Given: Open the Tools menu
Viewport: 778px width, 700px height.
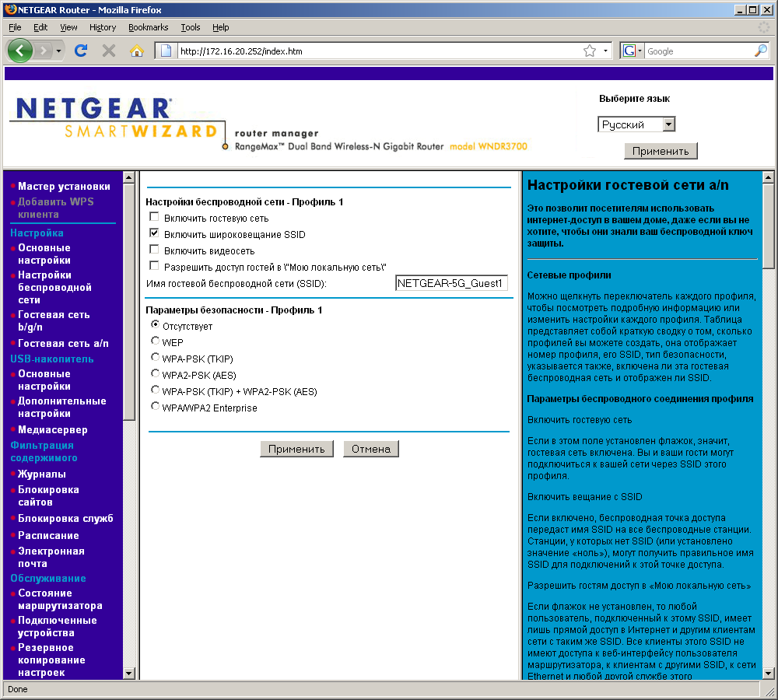Looking at the screenshot, I should click(190, 27).
